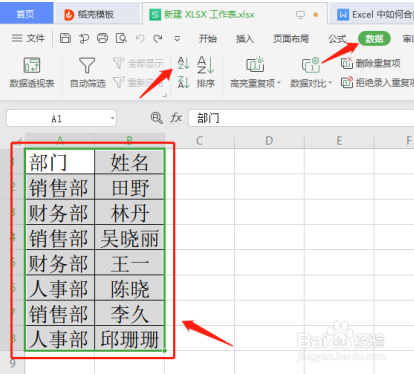
Task: Click the formula bar zoom magnifier icon
Action: 156,118
